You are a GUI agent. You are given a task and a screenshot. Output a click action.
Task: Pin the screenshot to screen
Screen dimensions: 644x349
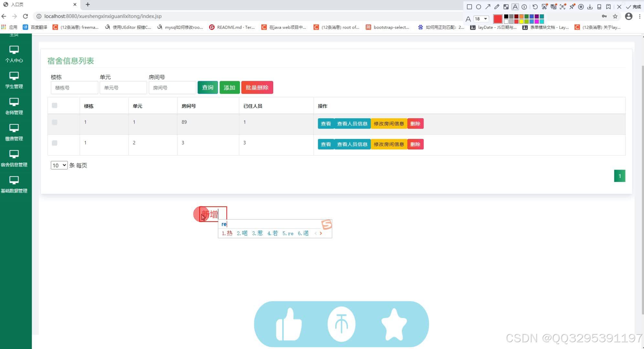572,7
